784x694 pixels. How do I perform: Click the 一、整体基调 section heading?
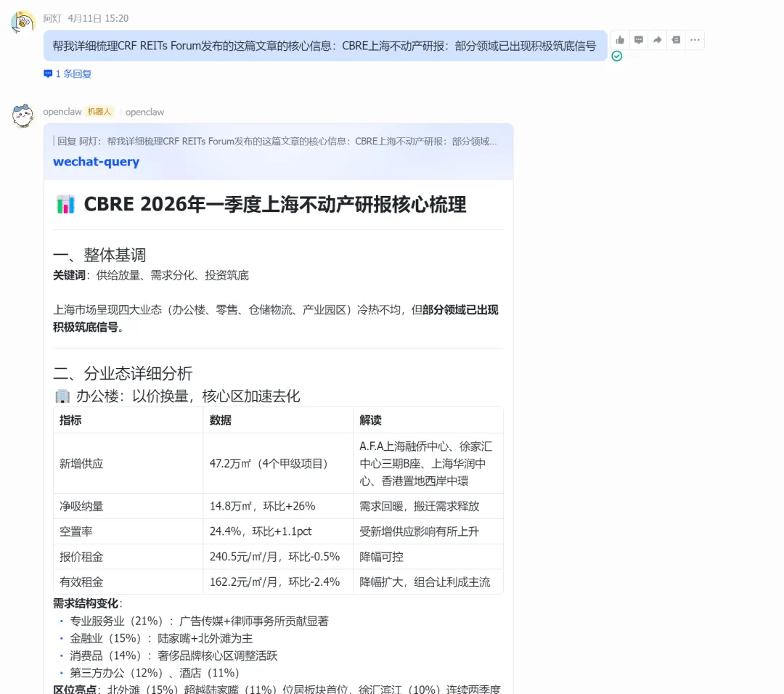click(x=99, y=255)
